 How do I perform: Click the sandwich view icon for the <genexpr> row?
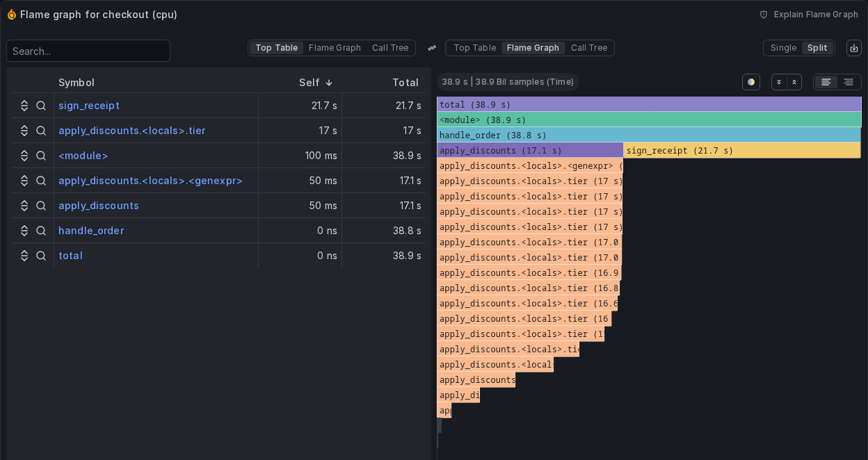(24, 181)
